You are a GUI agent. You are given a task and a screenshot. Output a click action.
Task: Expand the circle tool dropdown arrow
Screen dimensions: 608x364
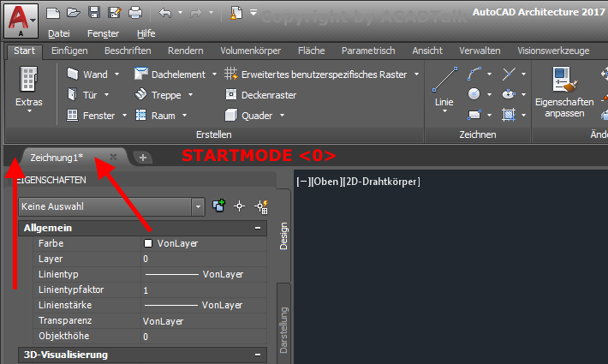[x=489, y=94]
